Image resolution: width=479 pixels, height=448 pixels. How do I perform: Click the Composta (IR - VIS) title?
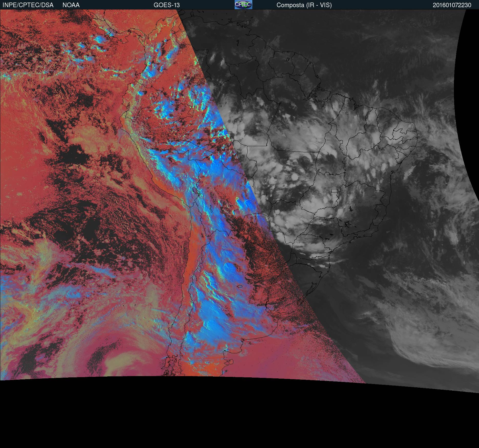[x=304, y=5]
